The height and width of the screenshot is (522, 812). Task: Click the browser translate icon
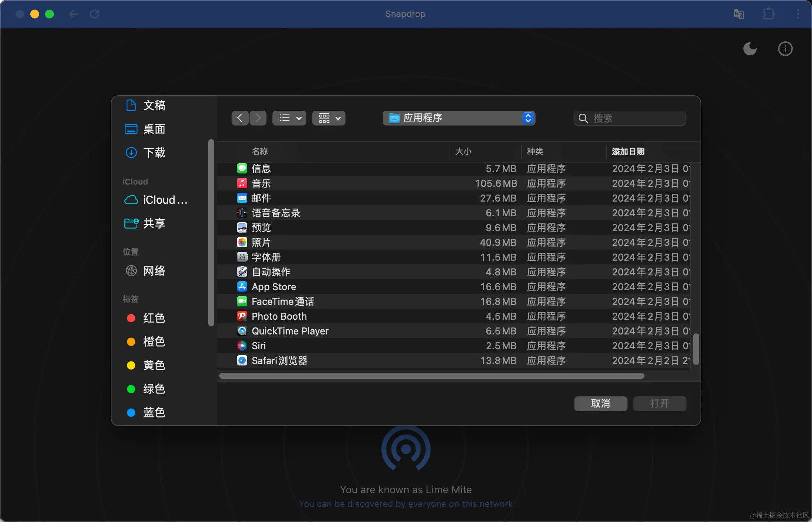[x=739, y=14]
